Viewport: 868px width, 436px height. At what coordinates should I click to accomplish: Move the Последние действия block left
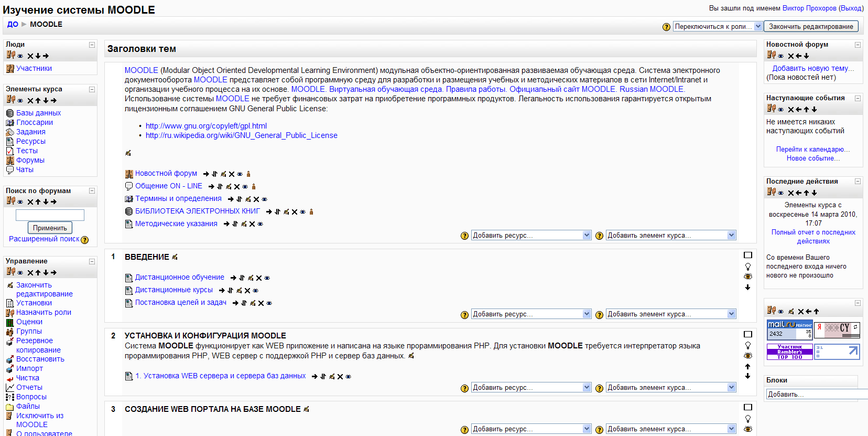(x=799, y=193)
